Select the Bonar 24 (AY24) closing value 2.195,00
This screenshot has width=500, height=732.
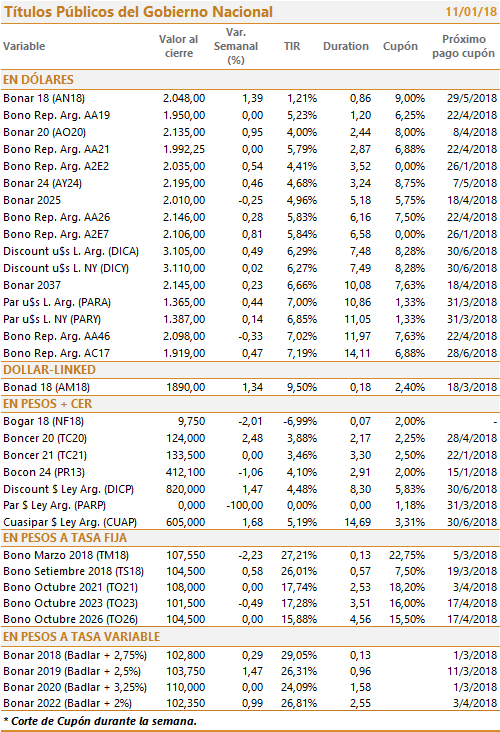pyautogui.click(x=184, y=183)
